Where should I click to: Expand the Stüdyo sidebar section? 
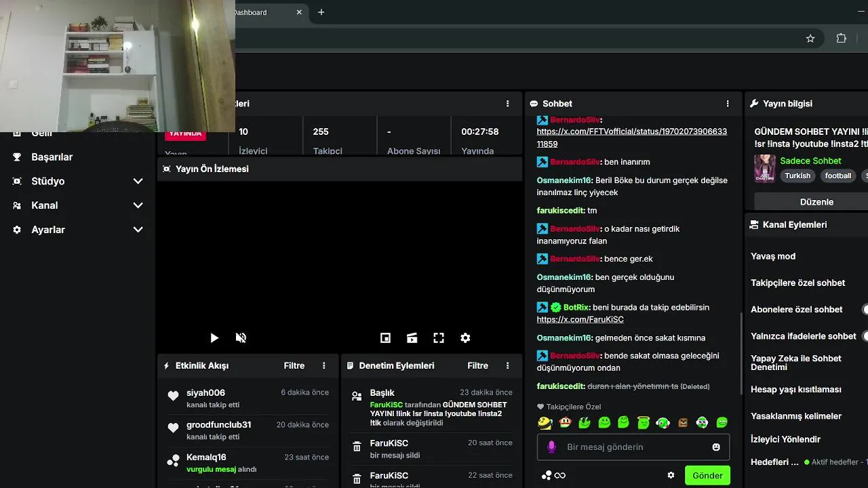[138, 181]
